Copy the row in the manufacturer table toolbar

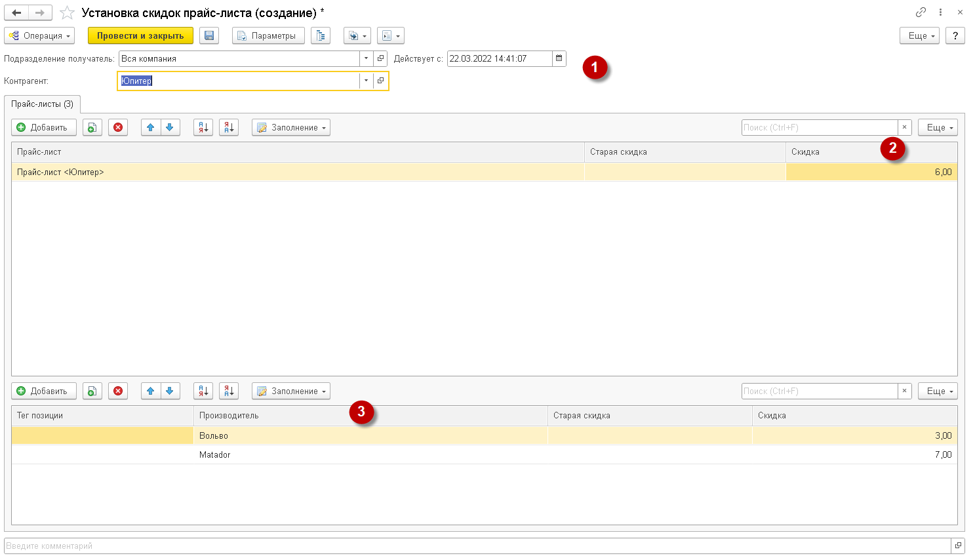(92, 391)
